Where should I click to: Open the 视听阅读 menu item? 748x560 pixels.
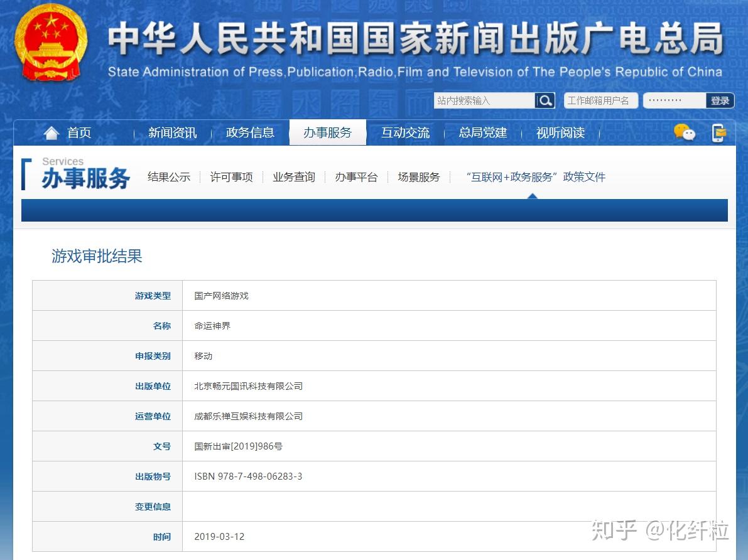point(560,132)
